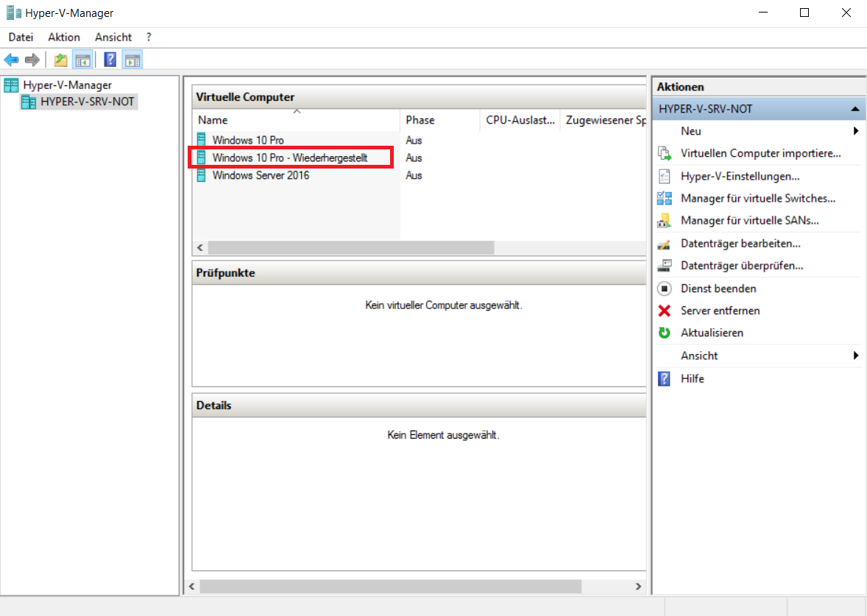Expand the Neu submenu arrow
Screen dimensions: 867x616
pyautogui.click(x=856, y=131)
